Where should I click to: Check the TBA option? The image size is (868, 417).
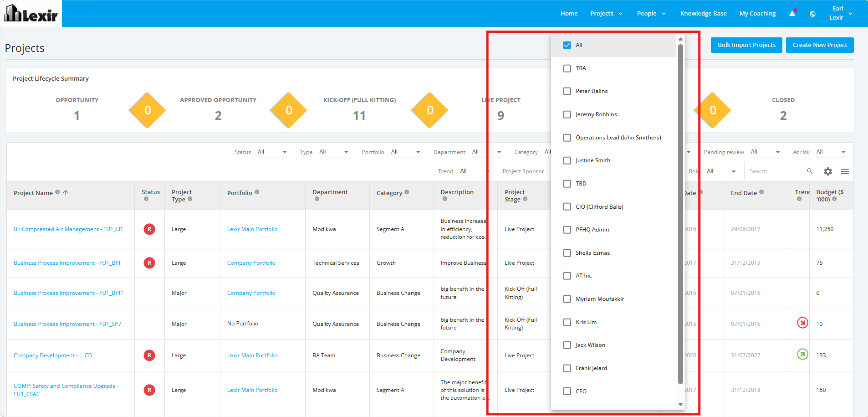pos(567,68)
